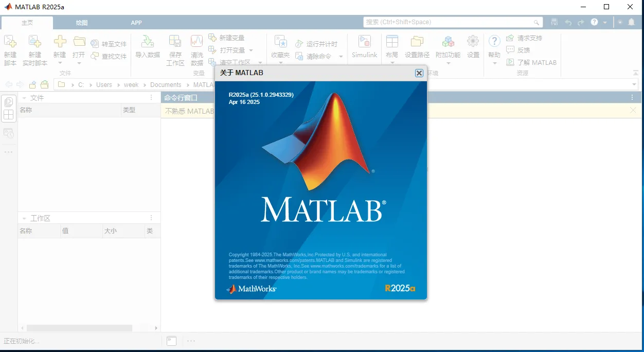Collapse the 工作区 (Workspace) panel
Viewport: 644px width, 352px height.
pos(24,218)
